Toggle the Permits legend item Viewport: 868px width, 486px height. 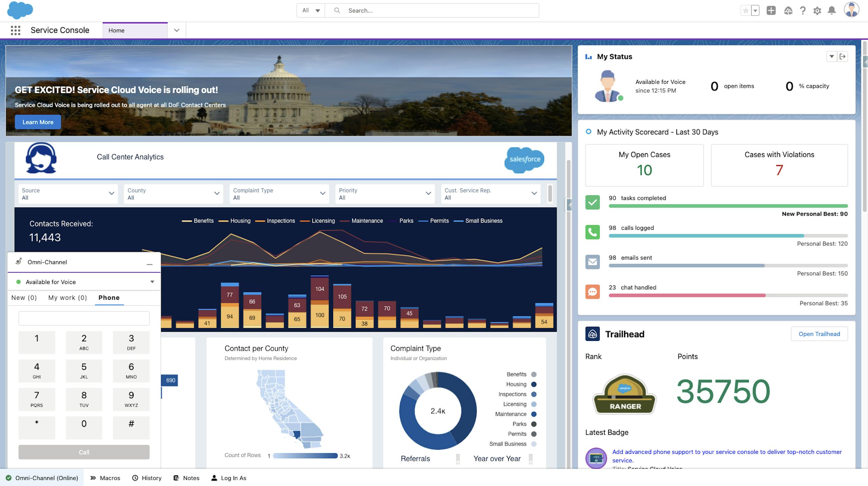pyautogui.click(x=439, y=221)
